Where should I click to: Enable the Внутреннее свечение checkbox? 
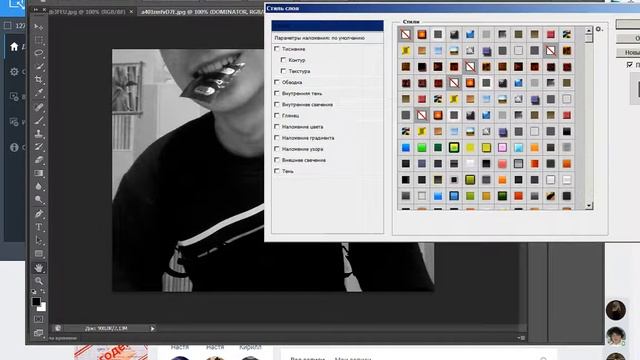(x=277, y=104)
